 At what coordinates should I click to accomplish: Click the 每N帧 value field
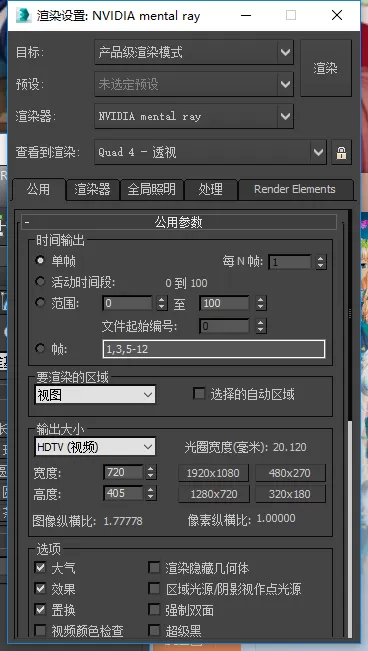[290, 262]
